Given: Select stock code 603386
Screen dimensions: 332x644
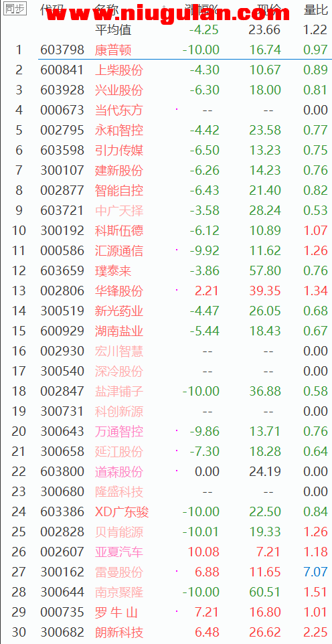Looking at the screenshot, I should coord(62,513).
